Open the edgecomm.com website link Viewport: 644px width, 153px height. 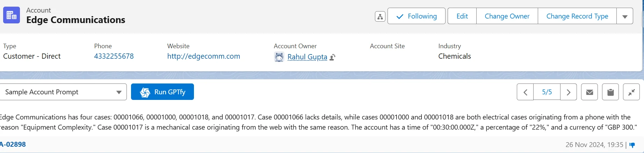(x=203, y=56)
